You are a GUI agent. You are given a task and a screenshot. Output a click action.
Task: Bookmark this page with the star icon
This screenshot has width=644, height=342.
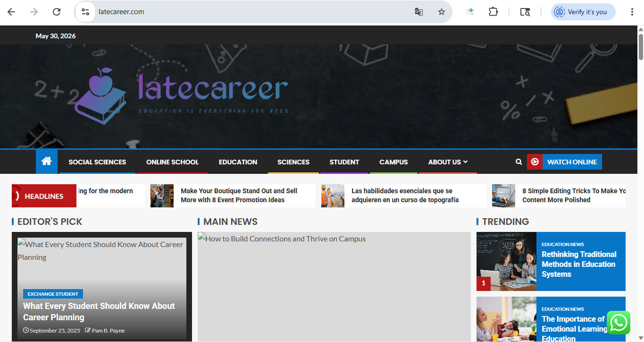[441, 12]
